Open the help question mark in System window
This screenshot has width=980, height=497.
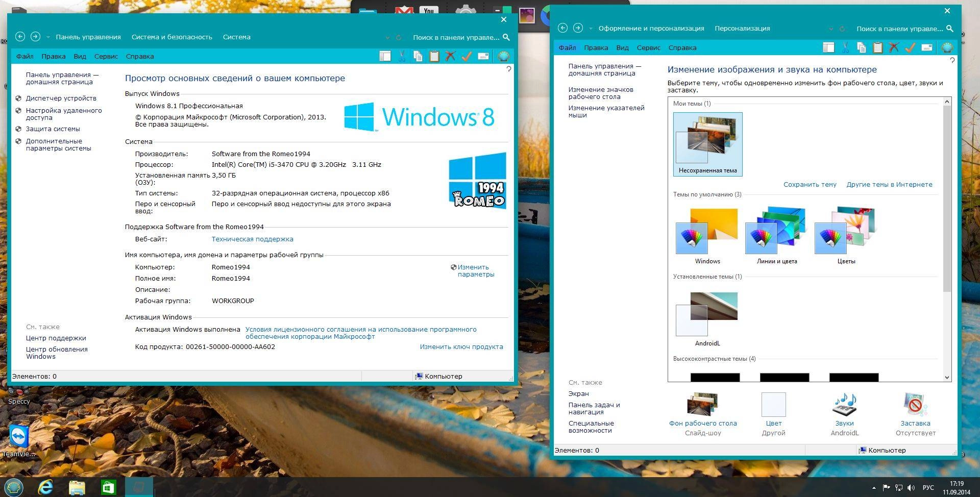(x=509, y=69)
